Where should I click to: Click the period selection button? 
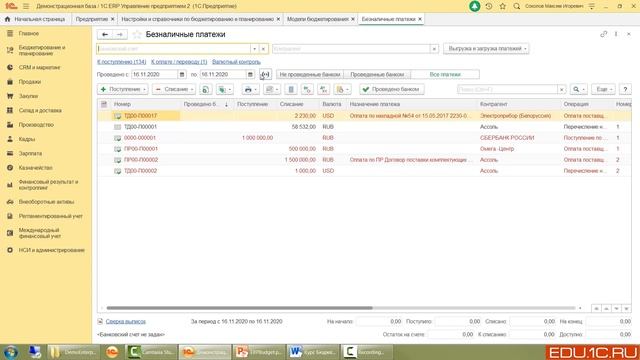coord(265,74)
